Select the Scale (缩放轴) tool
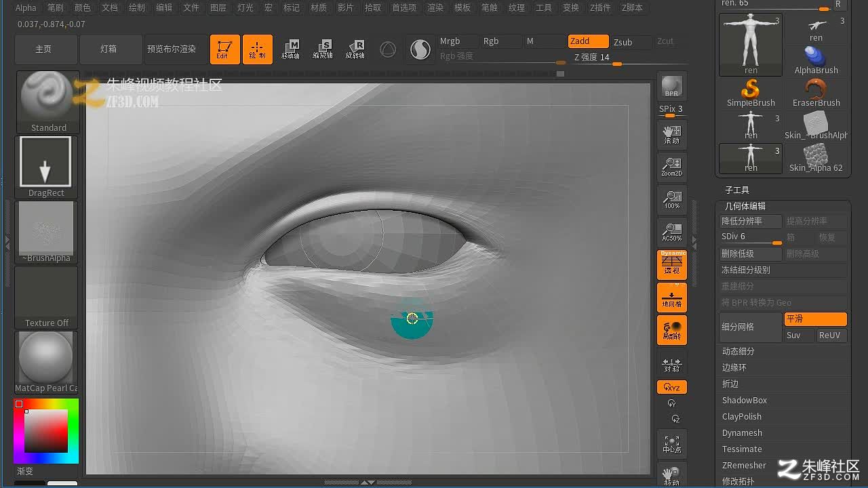The width and height of the screenshot is (868, 488). [323, 49]
